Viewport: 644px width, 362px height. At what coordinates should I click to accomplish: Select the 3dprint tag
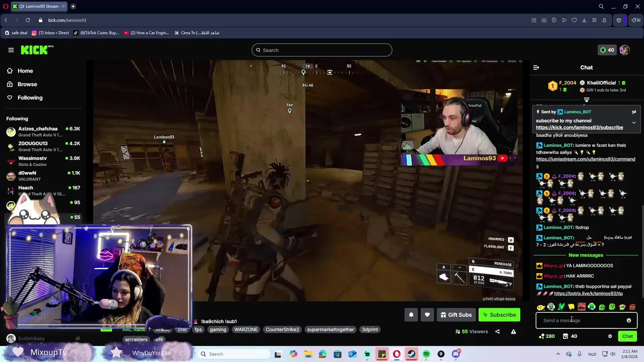(x=370, y=330)
